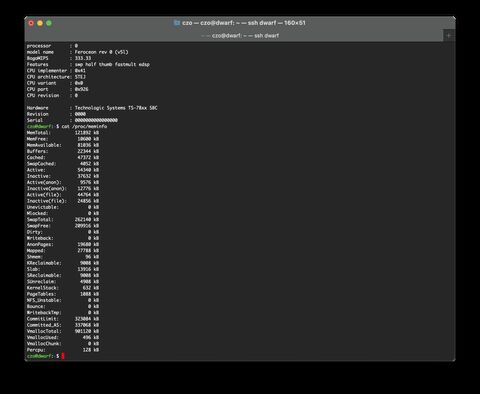Viewport: 480px width, 394px height.
Task: Click the Slab line
Action: (x=63, y=269)
